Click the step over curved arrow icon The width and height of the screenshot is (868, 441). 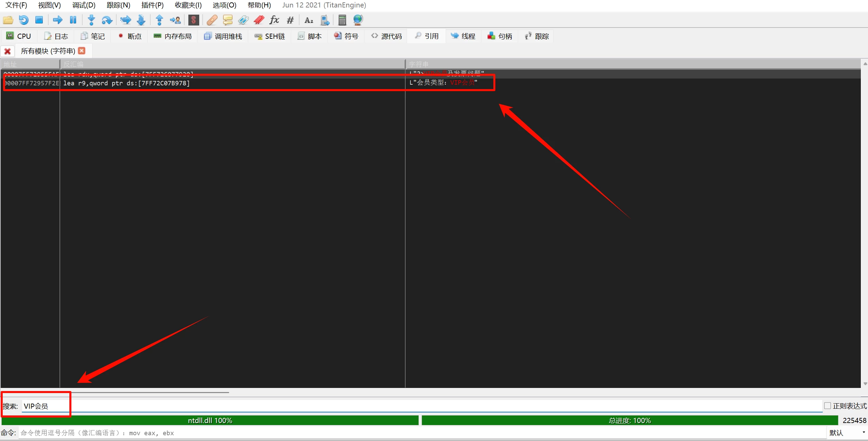tap(107, 20)
